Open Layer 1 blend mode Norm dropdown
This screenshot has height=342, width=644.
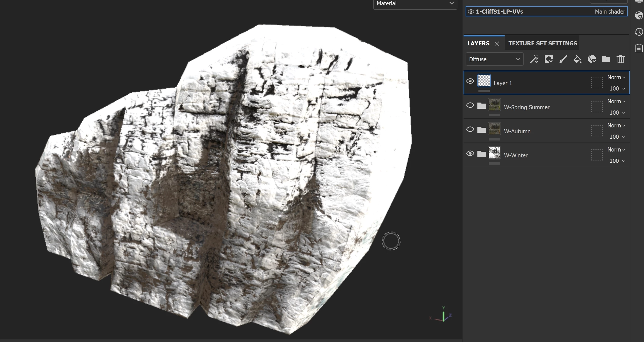tap(616, 77)
